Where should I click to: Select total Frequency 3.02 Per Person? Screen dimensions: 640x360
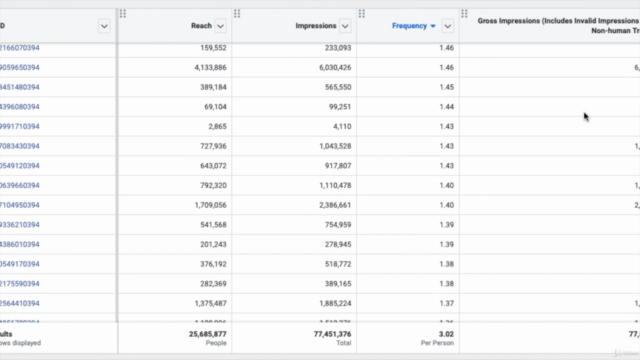click(438, 338)
